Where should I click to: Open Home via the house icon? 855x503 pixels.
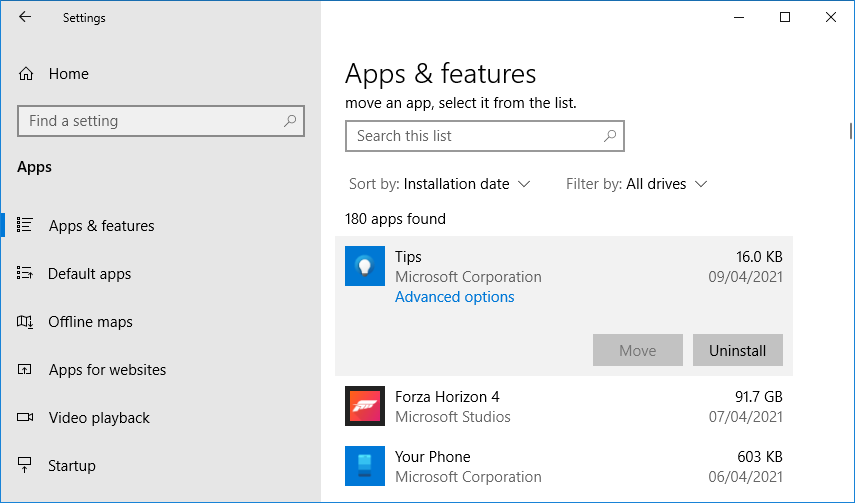26,74
